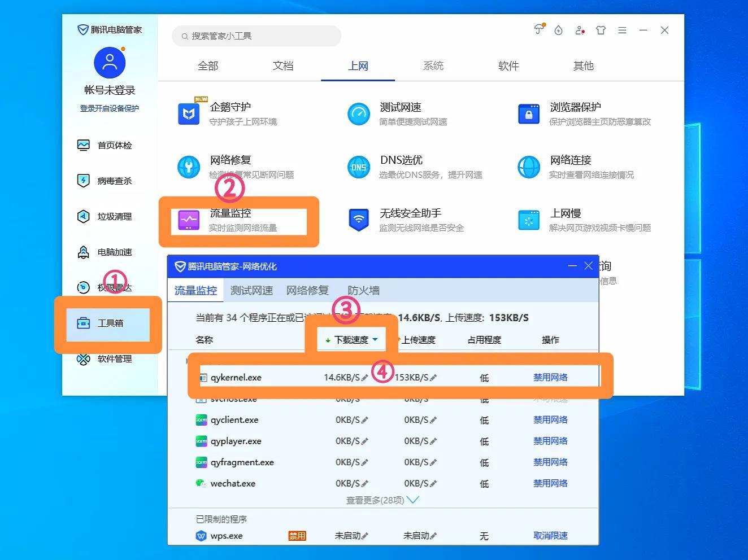Select 测试网速 tab in network optimizer window
The width and height of the screenshot is (748, 560).
pyautogui.click(x=251, y=290)
